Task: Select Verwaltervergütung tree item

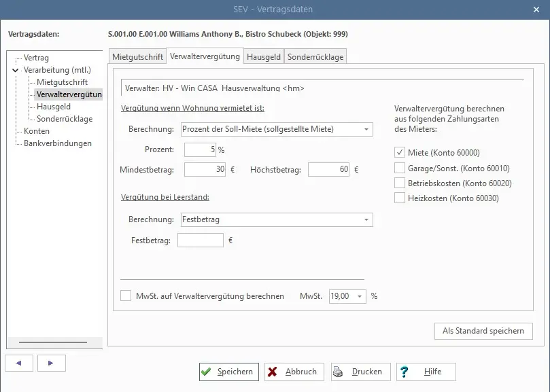Action: click(69, 94)
